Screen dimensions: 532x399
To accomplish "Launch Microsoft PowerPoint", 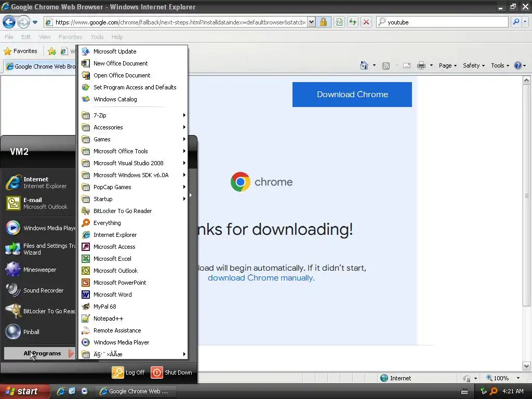I will tap(133, 283).
